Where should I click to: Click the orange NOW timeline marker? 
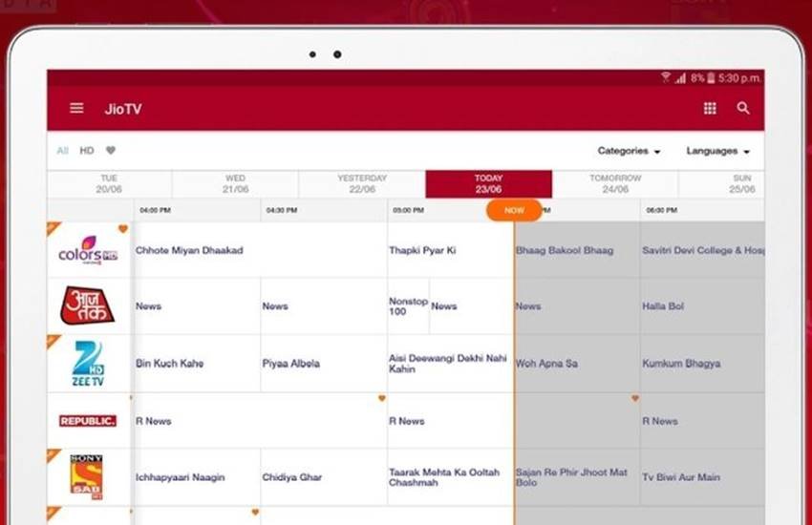(514, 210)
